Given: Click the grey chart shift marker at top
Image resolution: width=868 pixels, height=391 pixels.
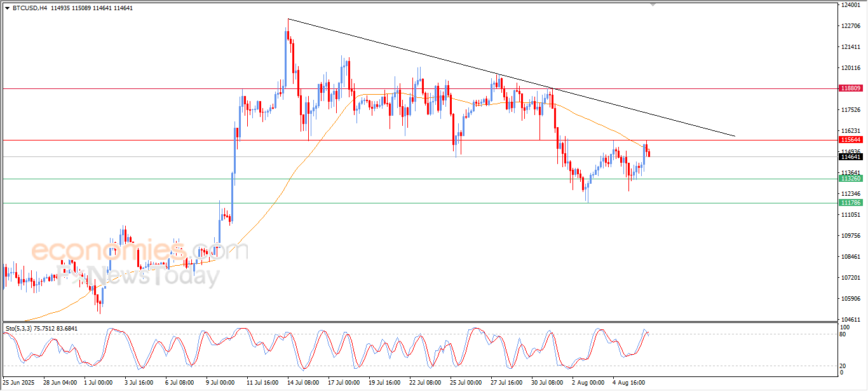Looking at the screenshot, I should 652,4.
